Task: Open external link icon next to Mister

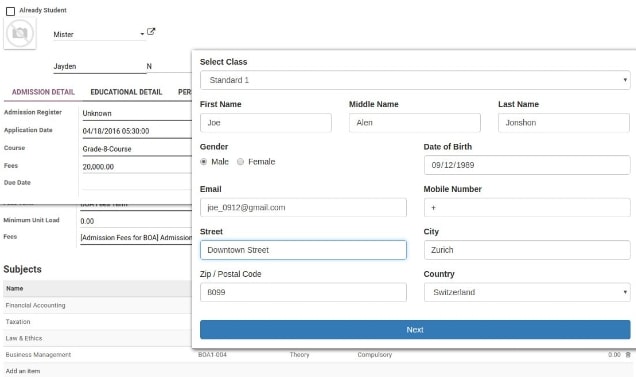Action: coord(151,31)
